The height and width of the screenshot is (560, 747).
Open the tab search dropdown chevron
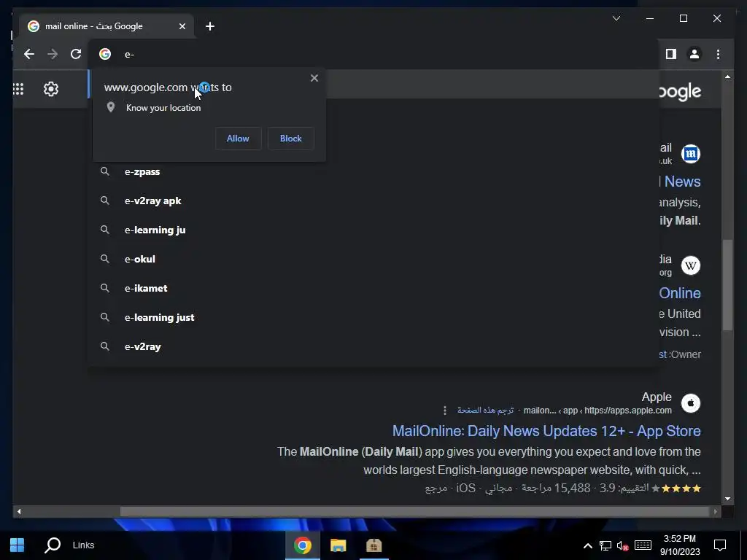pos(616,18)
